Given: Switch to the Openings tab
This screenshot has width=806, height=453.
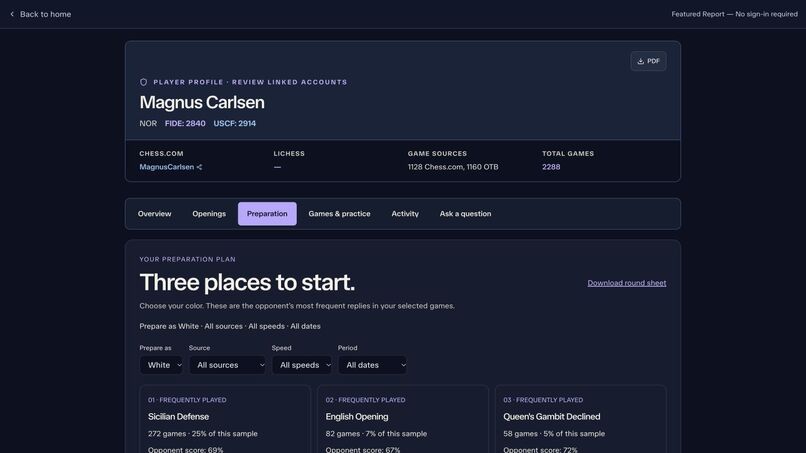Looking at the screenshot, I should [x=209, y=214].
